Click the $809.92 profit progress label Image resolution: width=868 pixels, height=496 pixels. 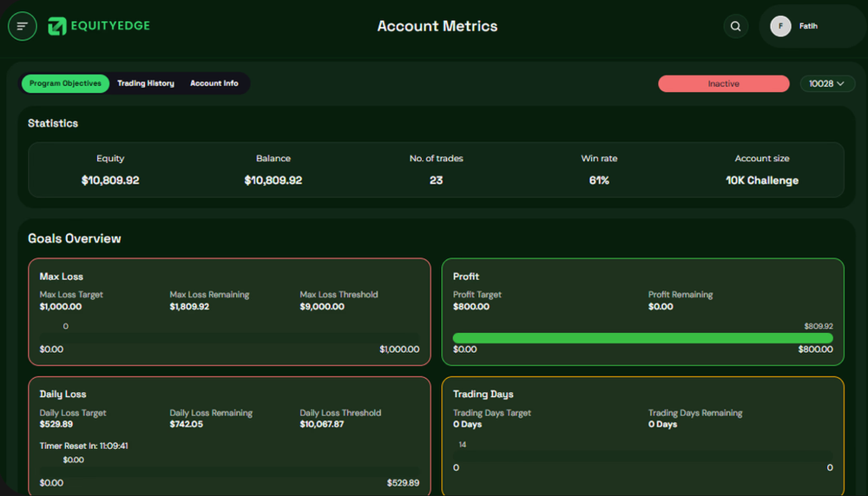pyautogui.click(x=819, y=326)
